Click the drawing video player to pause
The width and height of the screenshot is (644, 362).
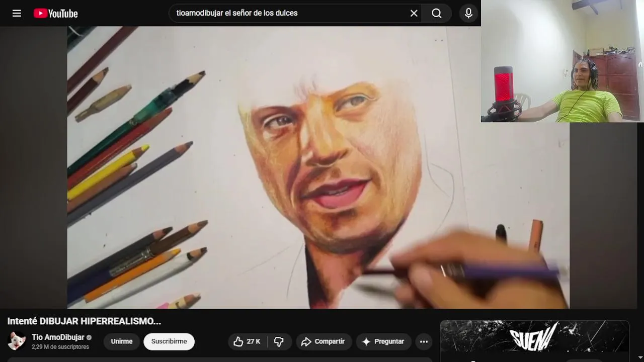(318, 167)
